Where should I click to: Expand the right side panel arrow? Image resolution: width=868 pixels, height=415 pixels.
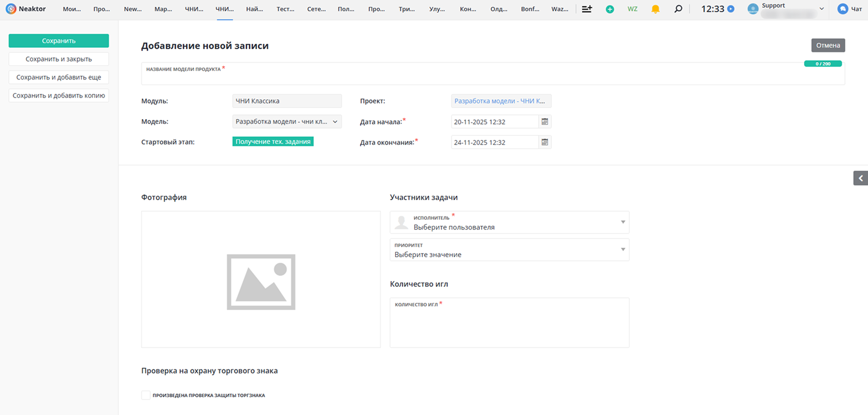click(860, 178)
